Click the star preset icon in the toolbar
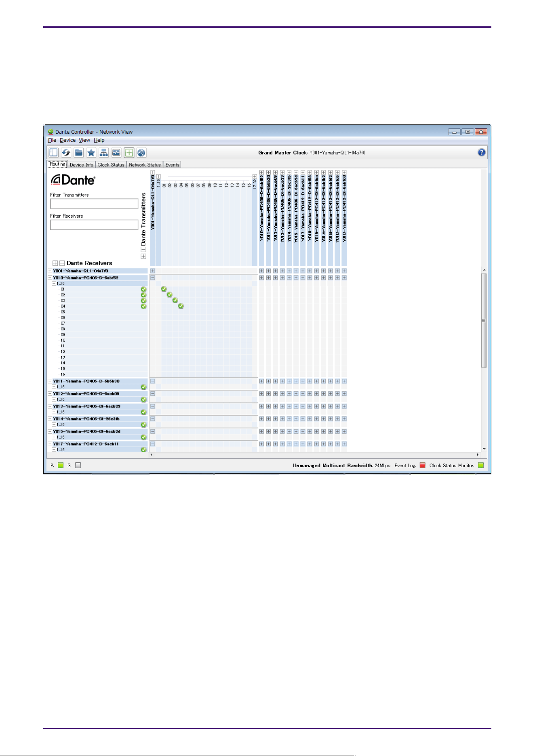 (91, 153)
